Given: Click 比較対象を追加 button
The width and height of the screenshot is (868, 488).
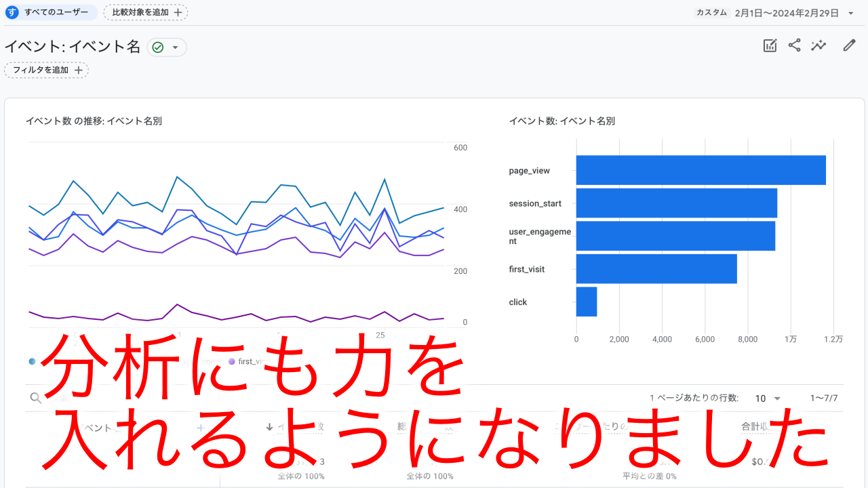Looking at the screenshot, I should pyautogui.click(x=146, y=12).
